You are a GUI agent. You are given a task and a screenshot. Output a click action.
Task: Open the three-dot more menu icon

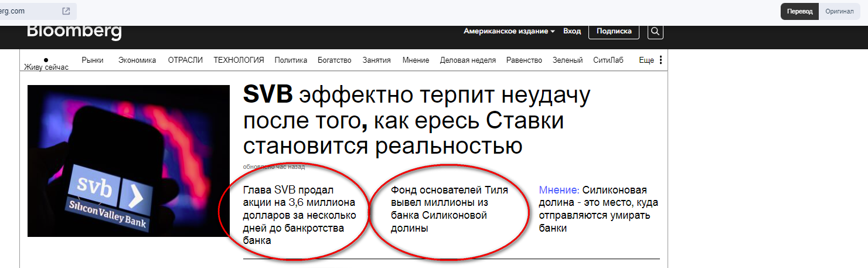(661, 60)
